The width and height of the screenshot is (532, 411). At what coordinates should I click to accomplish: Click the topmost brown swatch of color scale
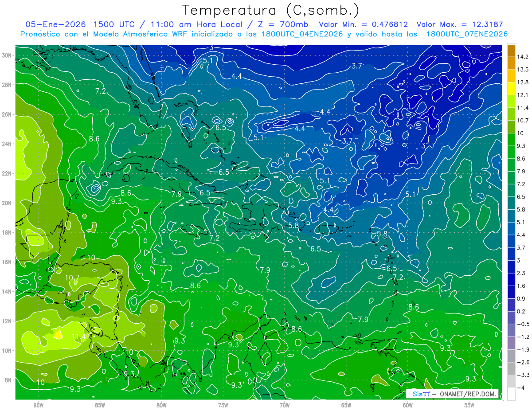click(x=511, y=51)
